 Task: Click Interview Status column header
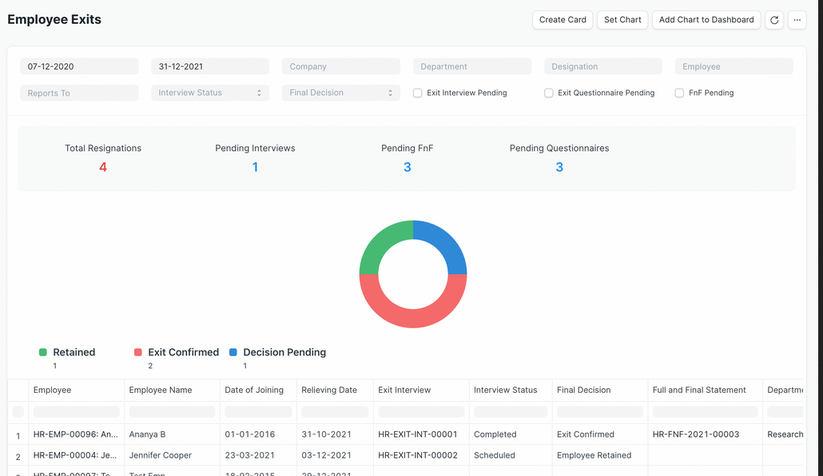point(505,390)
